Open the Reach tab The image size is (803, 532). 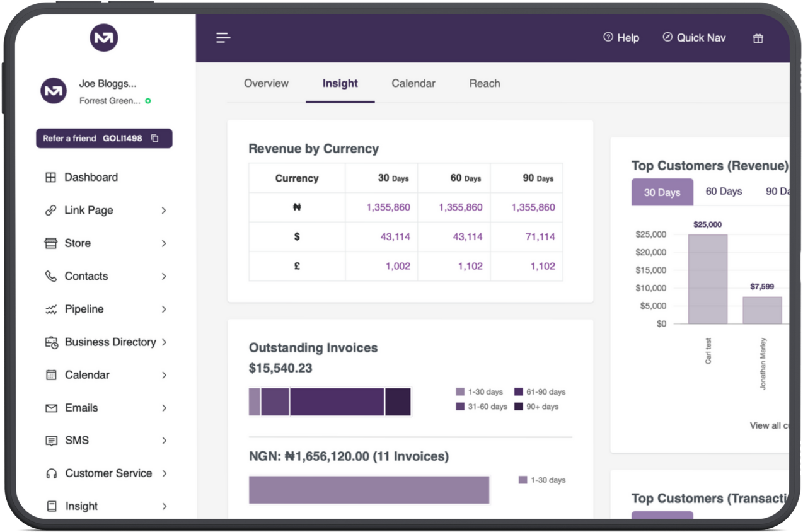point(484,83)
